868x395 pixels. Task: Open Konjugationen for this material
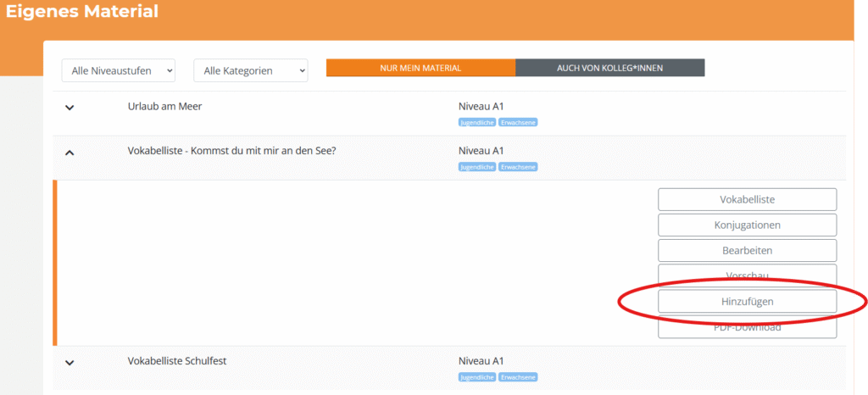[x=747, y=225]
